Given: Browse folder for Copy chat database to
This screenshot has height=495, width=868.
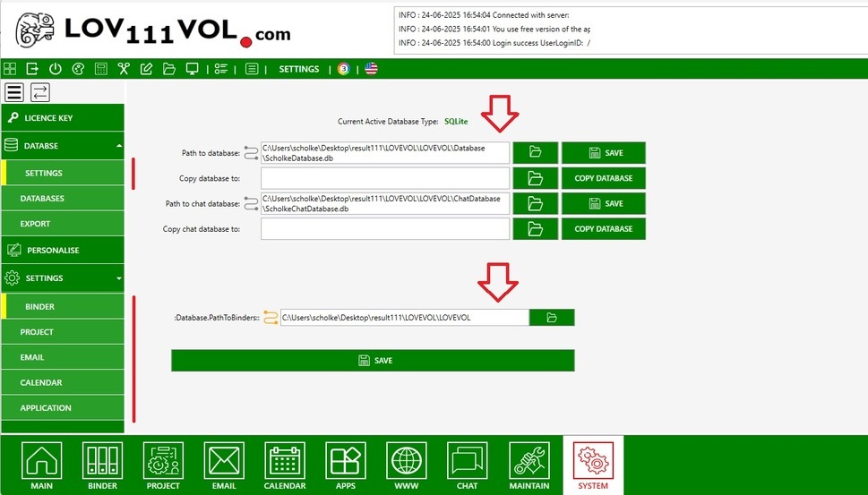Looking at the screenshot, I should tap(535, 229).
